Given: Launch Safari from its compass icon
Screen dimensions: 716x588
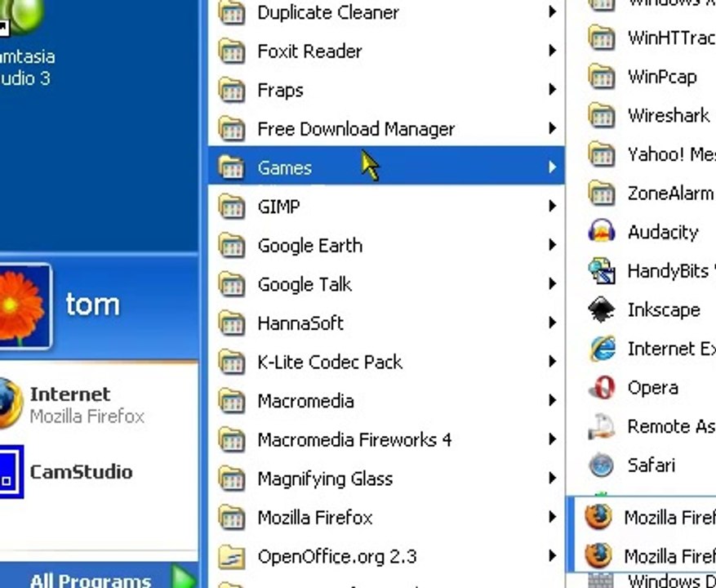Looking at the screenshot, I should [x=602, y=465].
